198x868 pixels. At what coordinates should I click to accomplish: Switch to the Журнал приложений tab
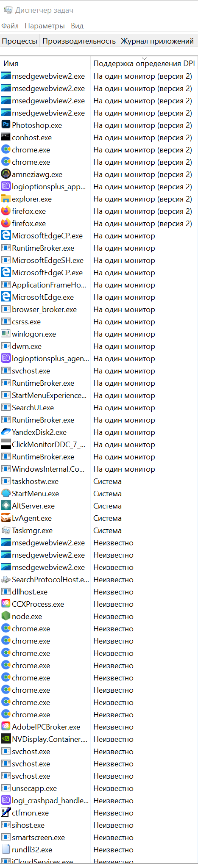pyautogui.click(x=157, y=41)
